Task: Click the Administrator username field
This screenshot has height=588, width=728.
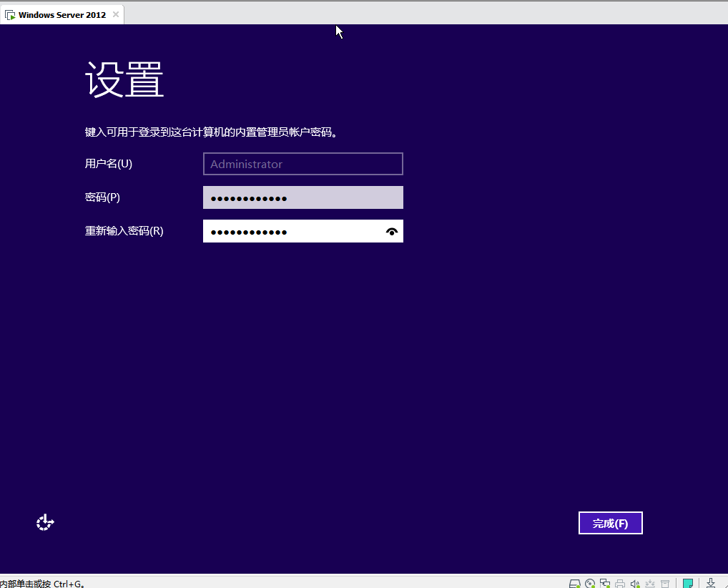Action: coord(302,164)
